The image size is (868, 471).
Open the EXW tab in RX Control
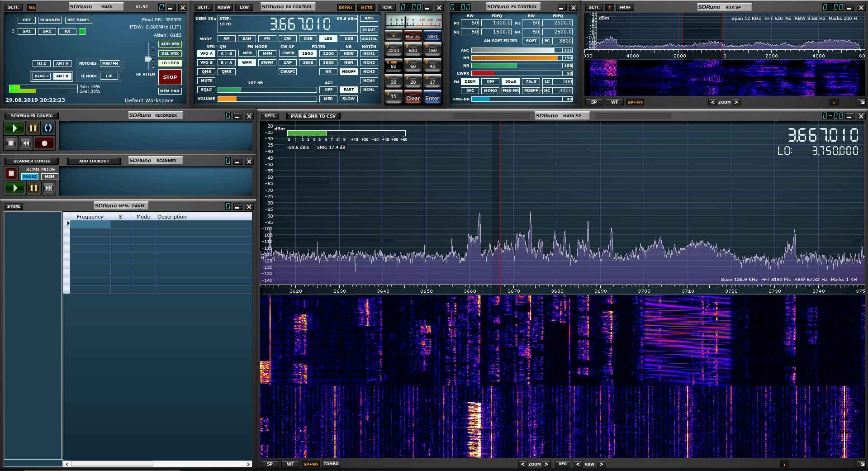click(x=244, y=7)
